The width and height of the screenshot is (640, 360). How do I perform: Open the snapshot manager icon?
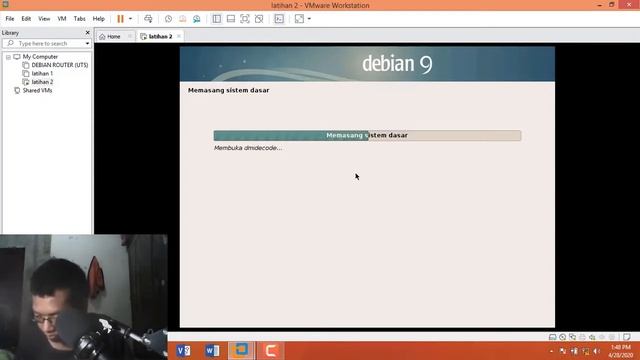197,19
